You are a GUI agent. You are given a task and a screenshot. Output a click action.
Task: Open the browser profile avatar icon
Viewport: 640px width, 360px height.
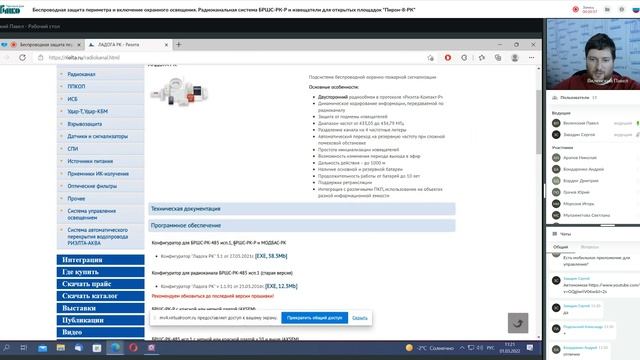click(515, 58)
